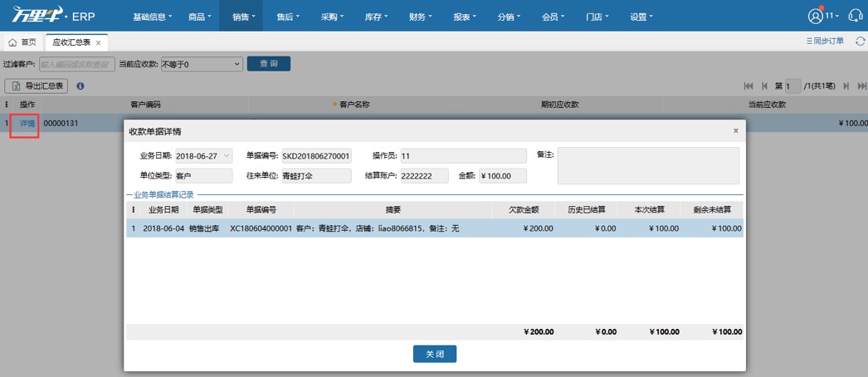This screenshot has width=868, height=377.
Task: Open the 分销 menu
Action: pos(509,17)
